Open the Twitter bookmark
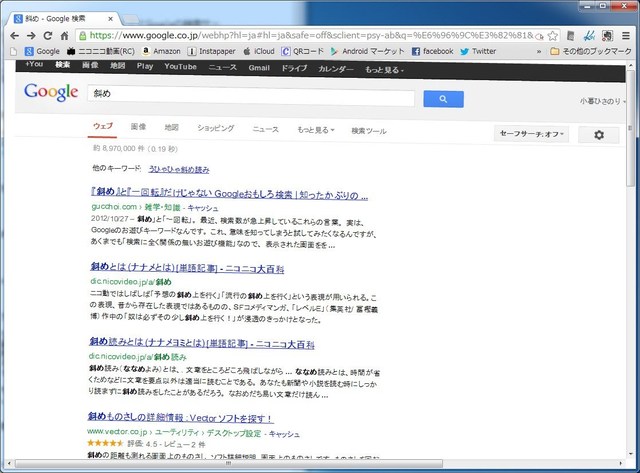The width and height of the screenshot is (640, 473). [x=478, y=50]
